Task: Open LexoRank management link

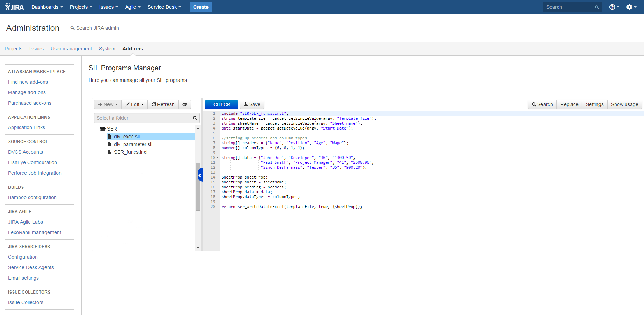Action: pyautogui.click(x=35, y=232)
